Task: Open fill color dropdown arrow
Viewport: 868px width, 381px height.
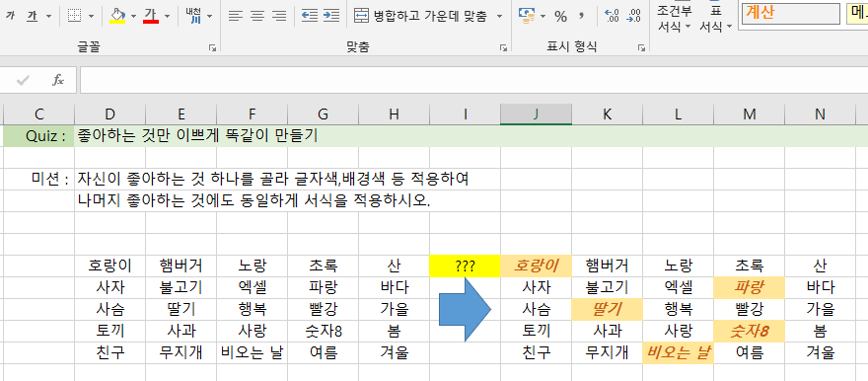Action: (x=133, y=16)
